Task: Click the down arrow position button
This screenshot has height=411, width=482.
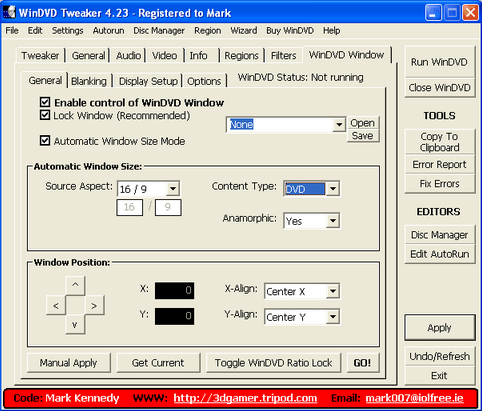Action: tap(75, 324)
